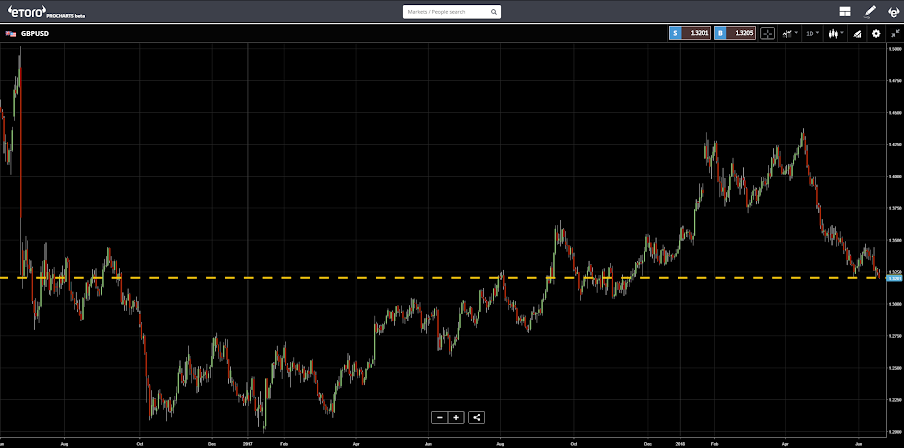This screenshot has width=904, height=448.
Task: Click the magnifier icon in search box
Action: (494, 12)
